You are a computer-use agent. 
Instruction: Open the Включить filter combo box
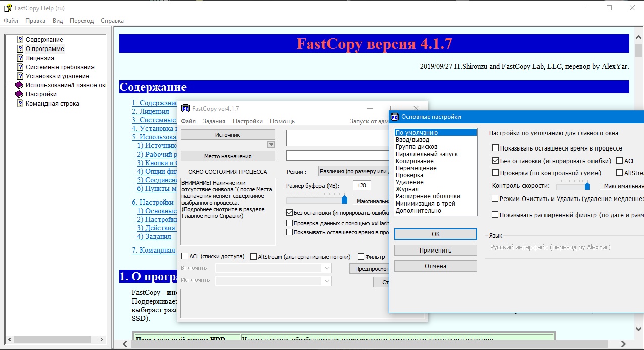coord(273,268)
